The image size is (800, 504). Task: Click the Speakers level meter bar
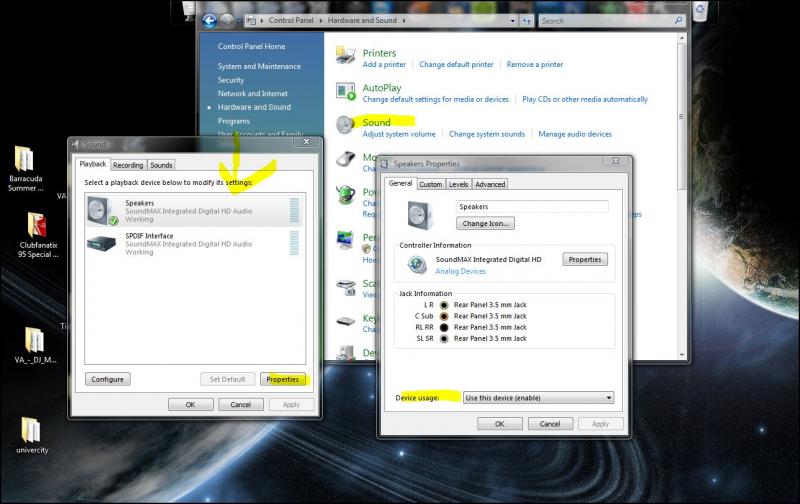[x=294, y=211]
